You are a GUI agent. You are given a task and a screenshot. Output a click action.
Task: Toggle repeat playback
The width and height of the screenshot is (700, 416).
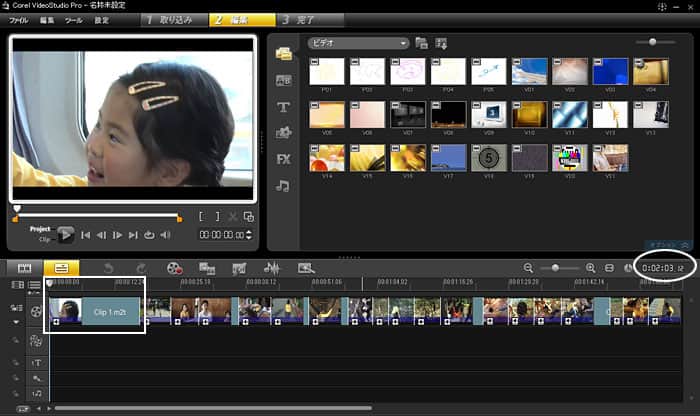149,235
